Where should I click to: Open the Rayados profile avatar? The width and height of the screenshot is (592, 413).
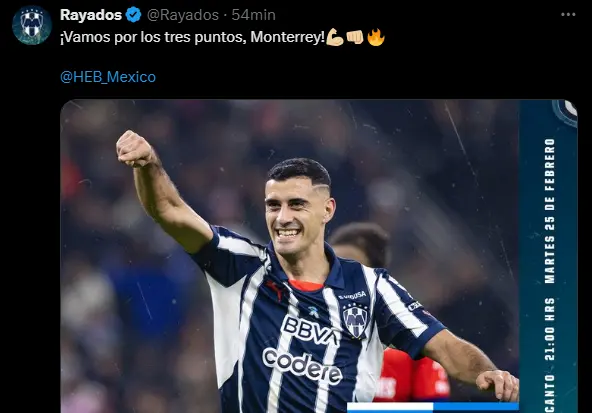[x=32, y=25]
